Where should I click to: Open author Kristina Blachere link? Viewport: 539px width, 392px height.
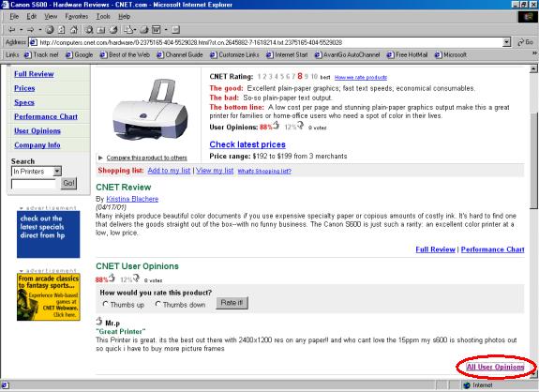[132, 199]
